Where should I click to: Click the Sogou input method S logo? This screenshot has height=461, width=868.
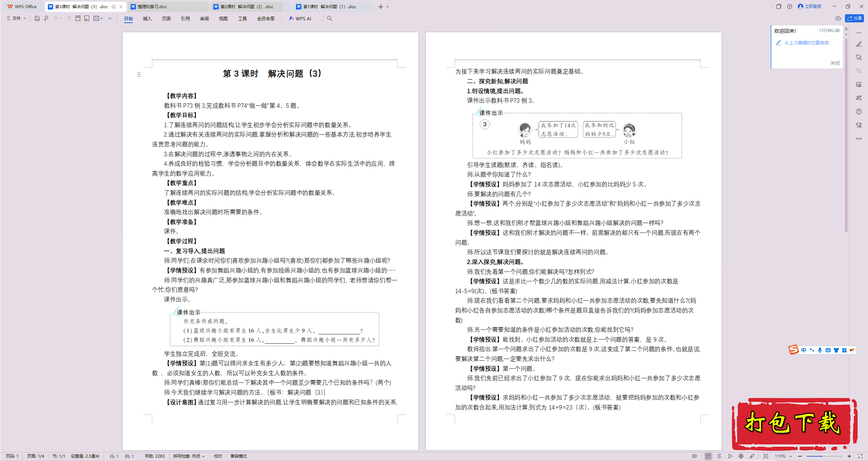pos(794,350)
